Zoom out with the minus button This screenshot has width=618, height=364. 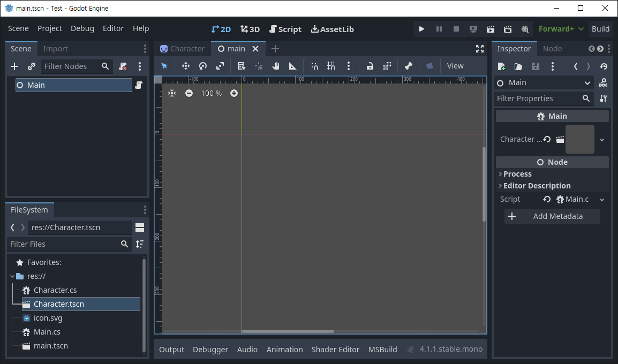point(189,93)
